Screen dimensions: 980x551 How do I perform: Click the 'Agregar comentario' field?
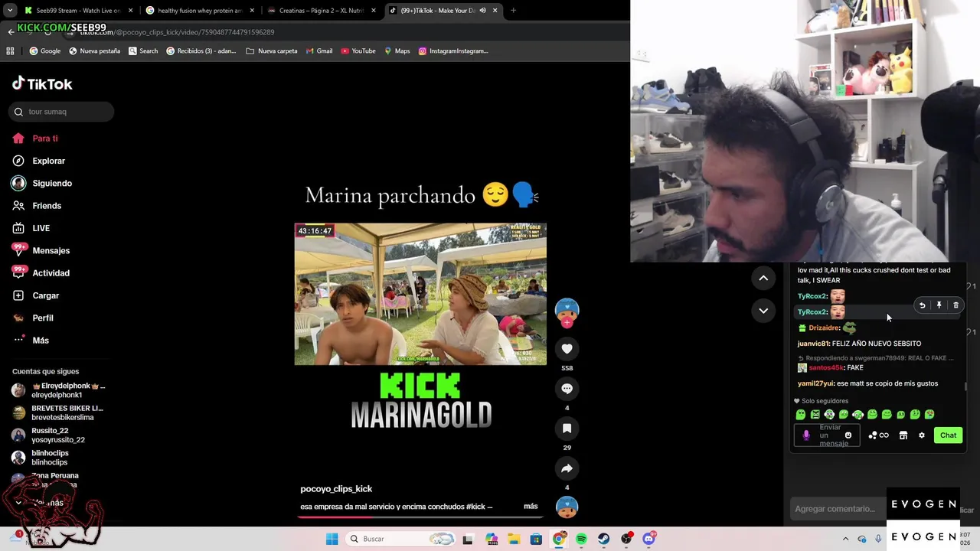pos(837,509)
